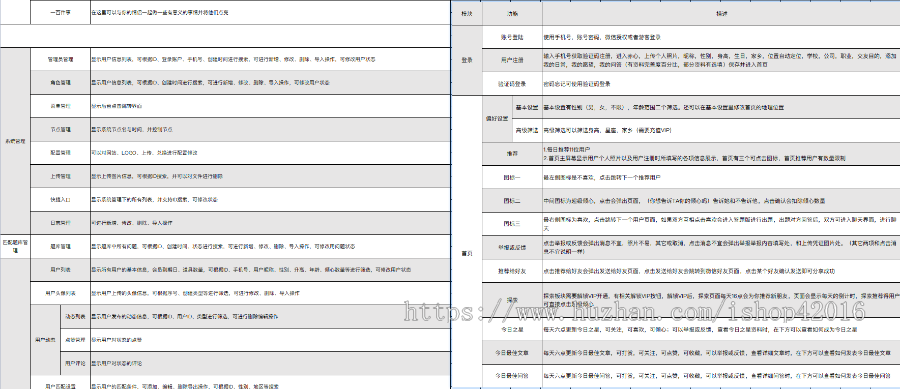Select the 图标三 cell
The height and width of the screenshot is (389, 900).
512,224
